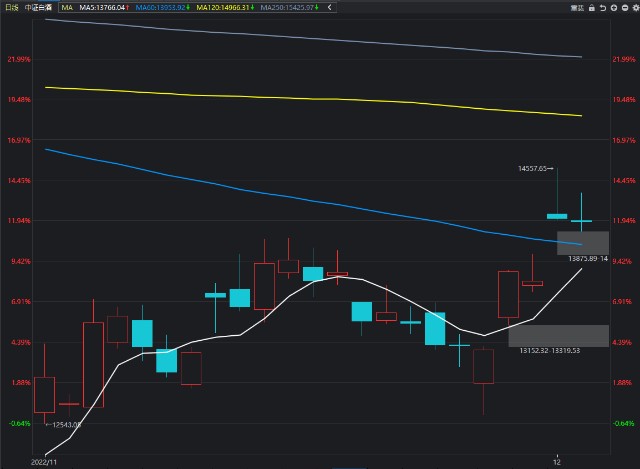Select the stock name tab beside 日线
This screenshot has width=640, height=469.
click(39, 7)
